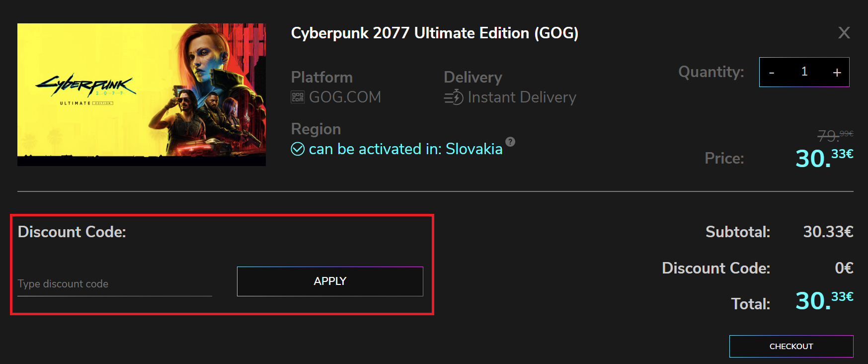Click the Instant Delivery lightning icon
The image size is (868, 364).
(454, 97)
